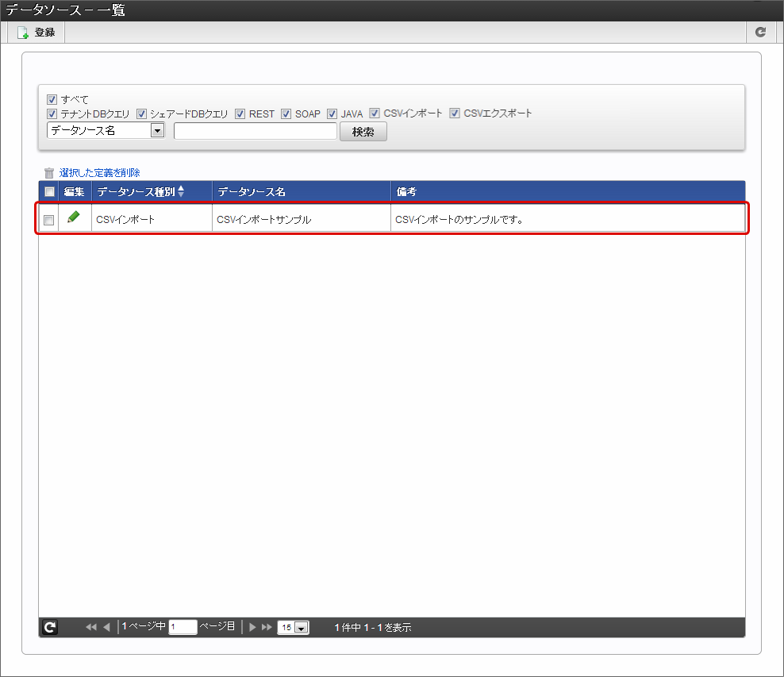Click the 検索 search button
This screenshot has width=784, height=677.
363,132
